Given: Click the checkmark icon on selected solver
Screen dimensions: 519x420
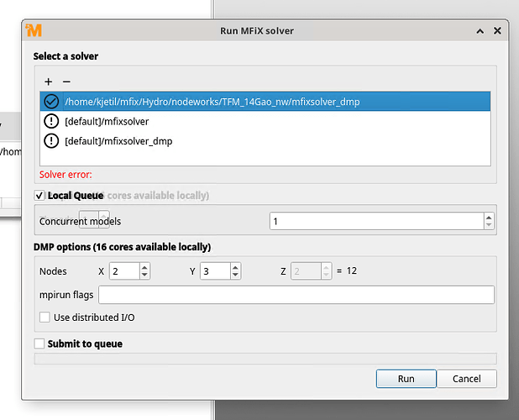Looking at the screenshot, I should click(x=50, y=102).
